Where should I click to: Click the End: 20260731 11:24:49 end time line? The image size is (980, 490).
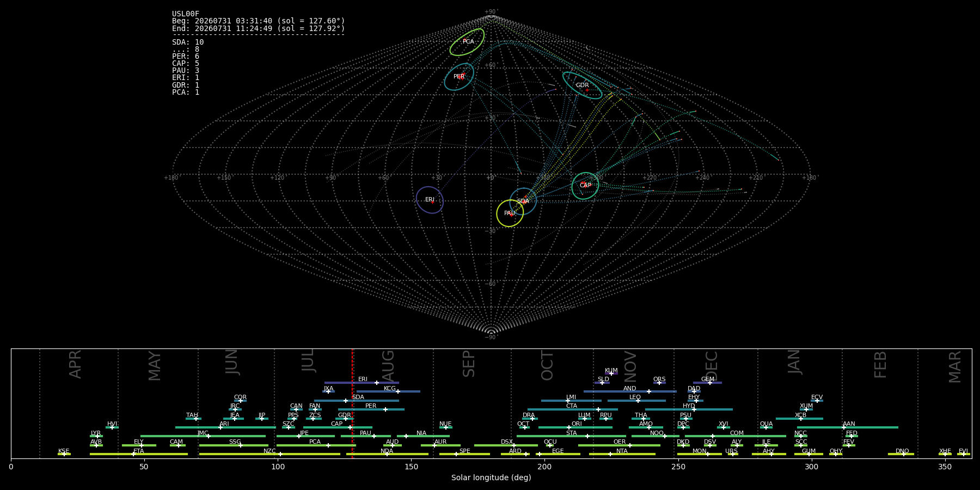[x=259, y=28]
